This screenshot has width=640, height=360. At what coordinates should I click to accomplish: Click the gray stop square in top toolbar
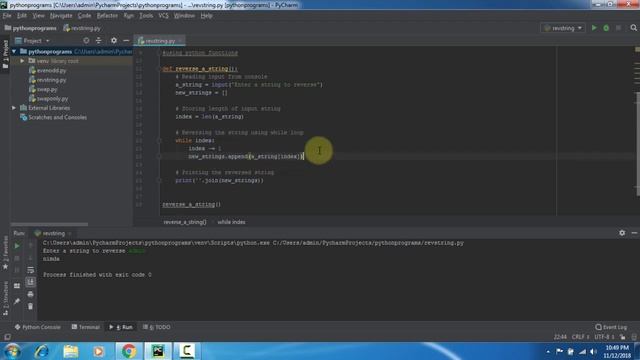(x=618, y=28)
